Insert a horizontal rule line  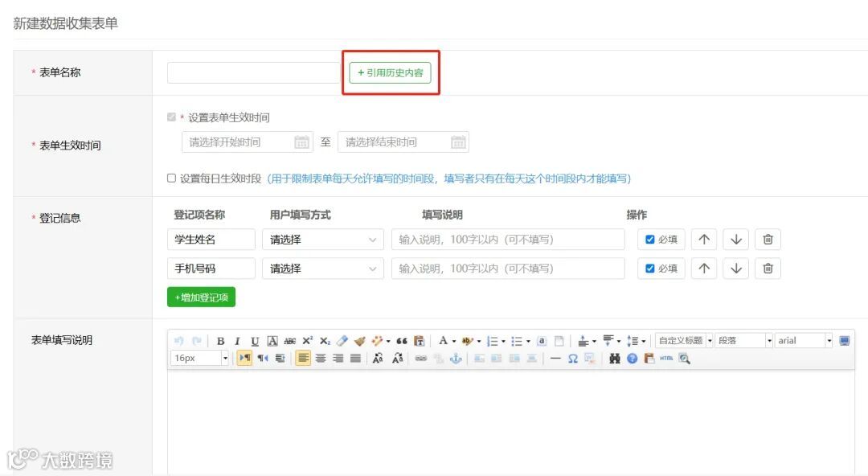pos(555,359)
